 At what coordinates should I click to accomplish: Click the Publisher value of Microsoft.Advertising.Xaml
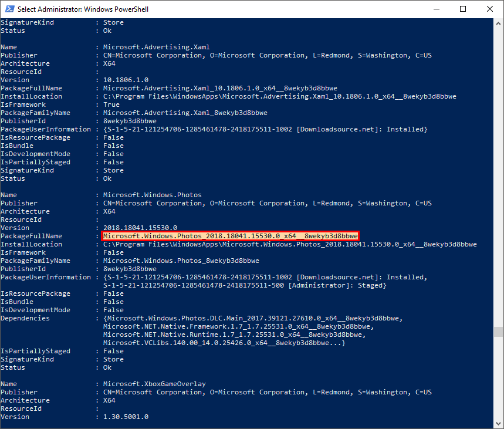pos(268,55)
